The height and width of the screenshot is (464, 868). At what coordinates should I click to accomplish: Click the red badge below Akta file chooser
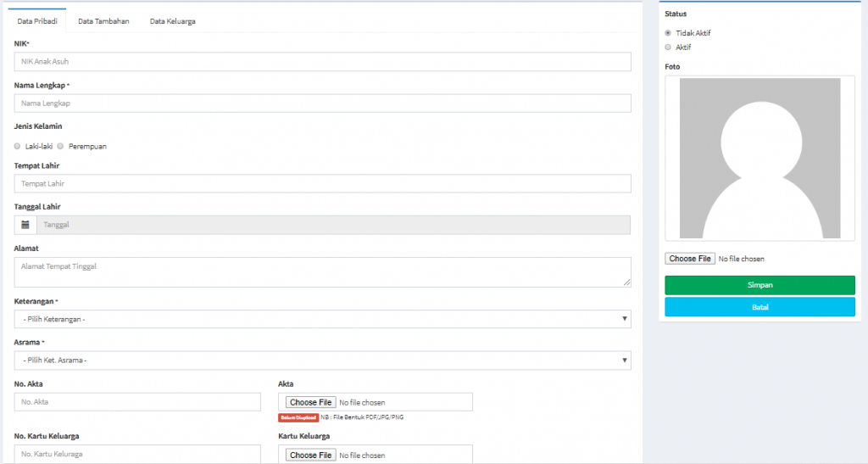(x=298, y=417)
